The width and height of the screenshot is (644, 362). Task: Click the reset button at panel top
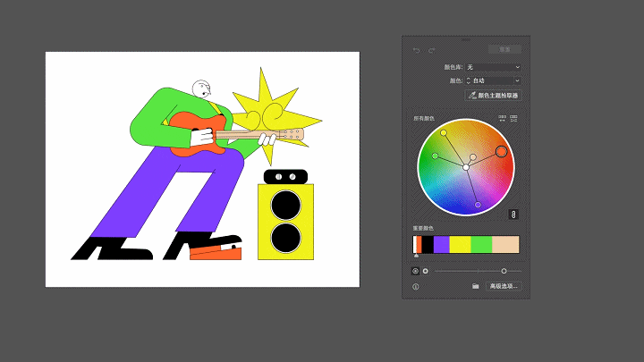click(x=504, y=50)
